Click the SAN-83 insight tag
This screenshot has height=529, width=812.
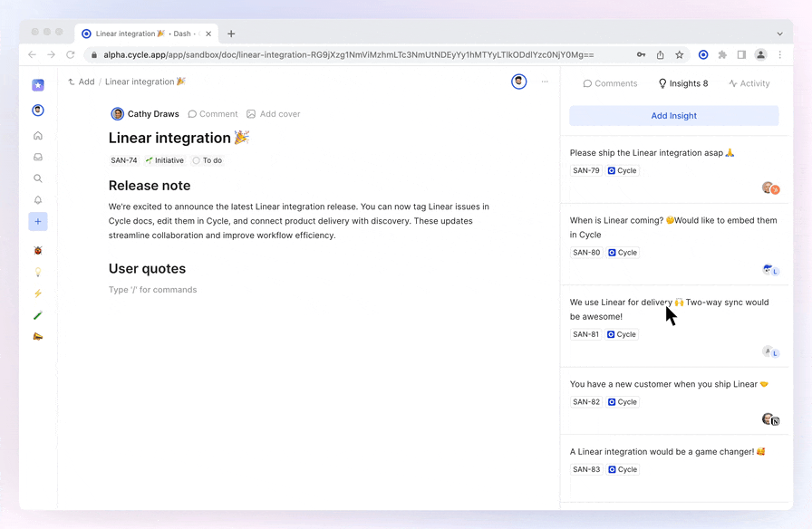tap(586, 469)
